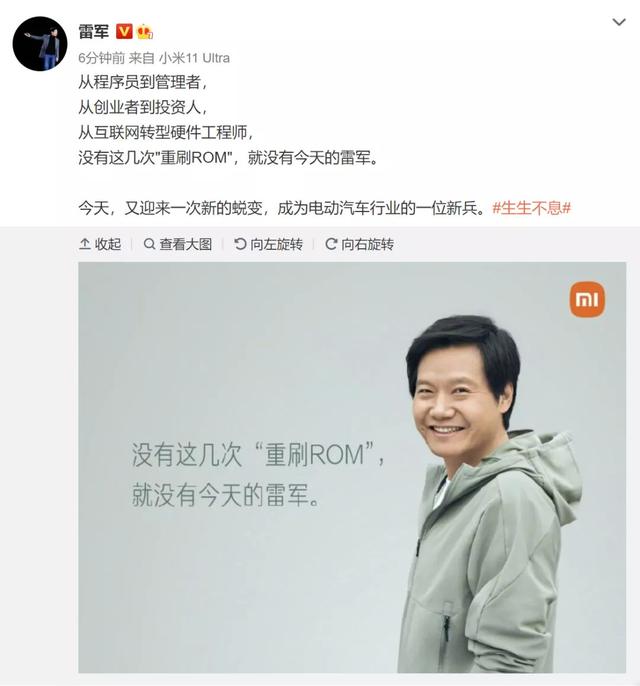Screen dimensions: 640x686
Task: Select 查看大图 to view the full image
Action: coord(185,244)
